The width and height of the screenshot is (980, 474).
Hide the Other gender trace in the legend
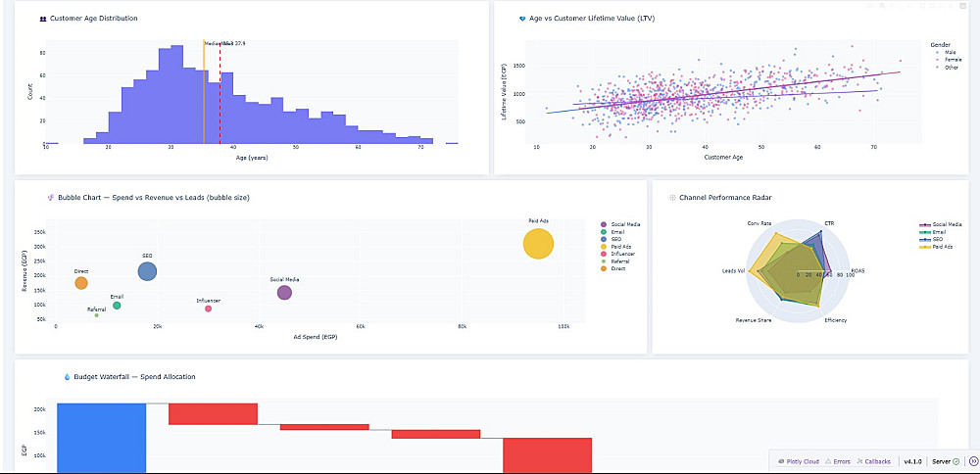[x=949, y=67]
